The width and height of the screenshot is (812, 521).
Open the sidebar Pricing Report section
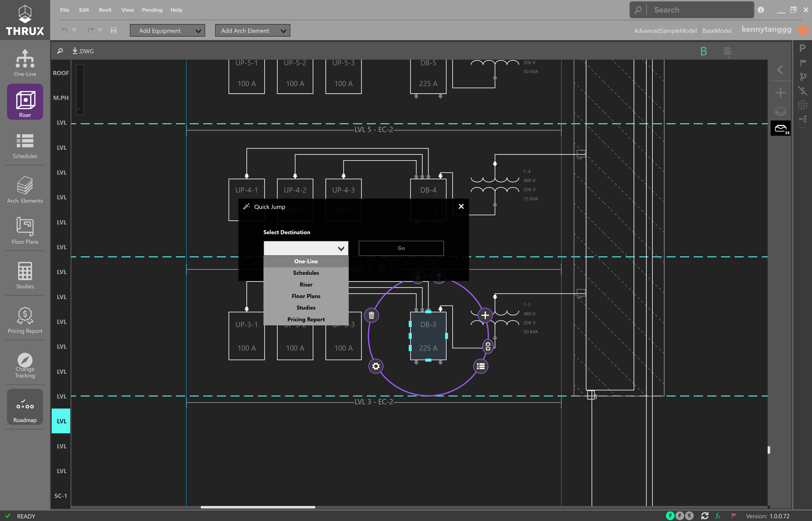25,320
